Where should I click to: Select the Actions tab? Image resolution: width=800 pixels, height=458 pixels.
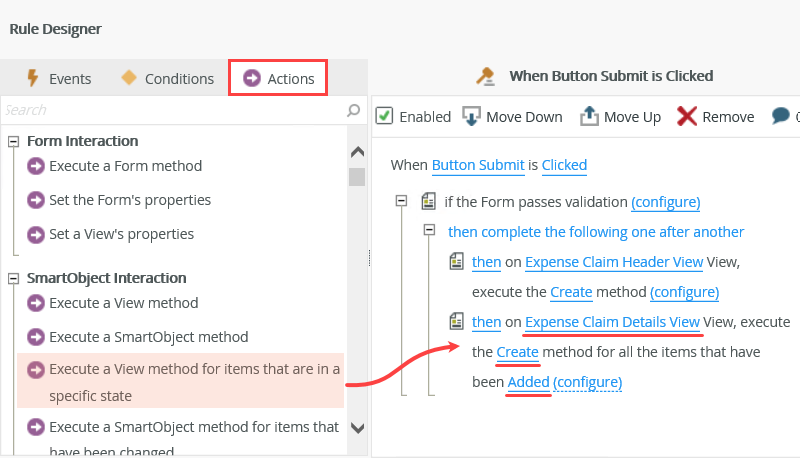pyautogui.click(x=278, y=78)
